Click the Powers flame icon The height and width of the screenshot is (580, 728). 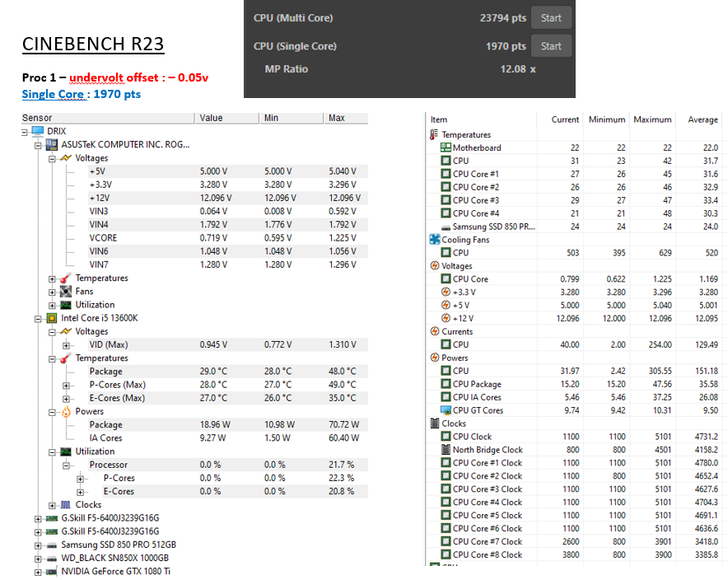pos(66,411)
